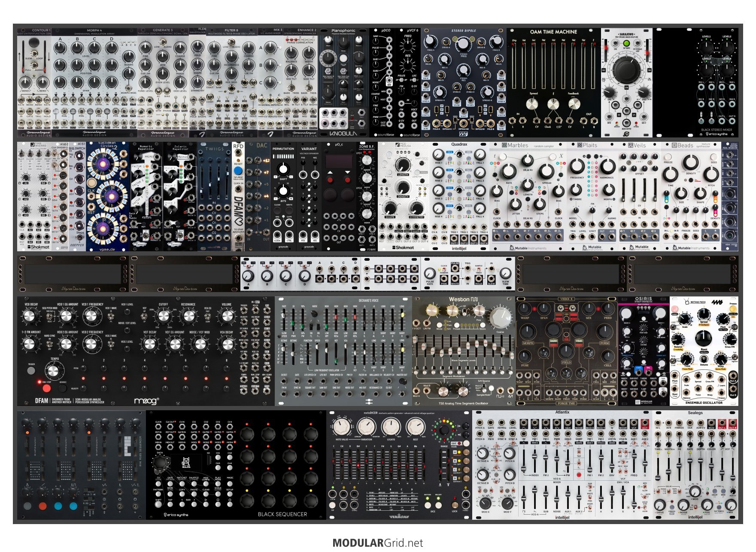756x552 pixels.
Task: Toggle the FREEZE button on Beads
Action: click(x=668, y=157)
